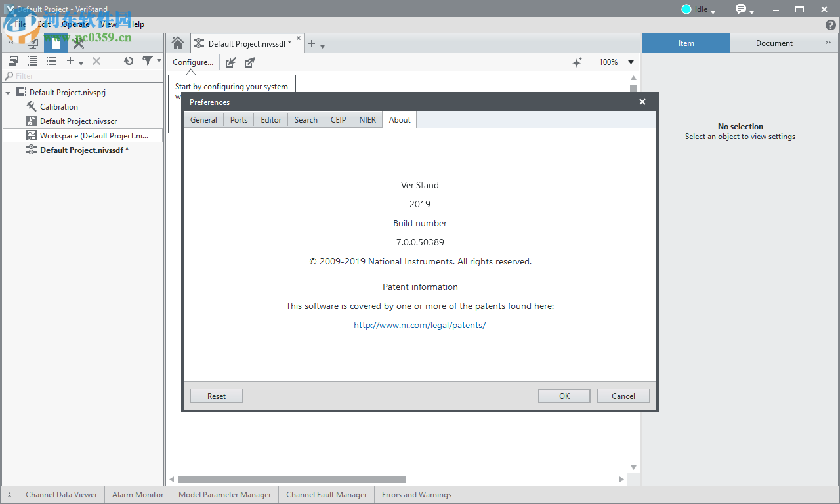Select the Item tab in right pane
Image resolution: width=840 pixels, height=504 pixels.
coord(686,43)
